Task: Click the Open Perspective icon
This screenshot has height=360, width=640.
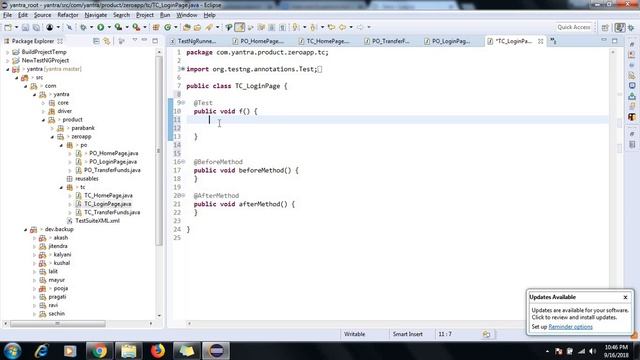Action: (x=605, y=27)
